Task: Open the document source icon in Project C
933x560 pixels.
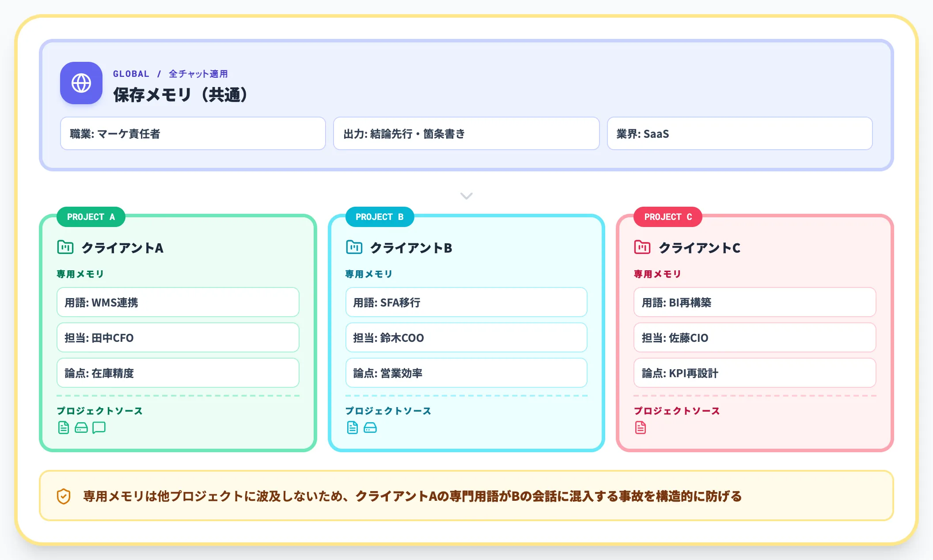Action: pyautogui.click(x=641, y=428)
